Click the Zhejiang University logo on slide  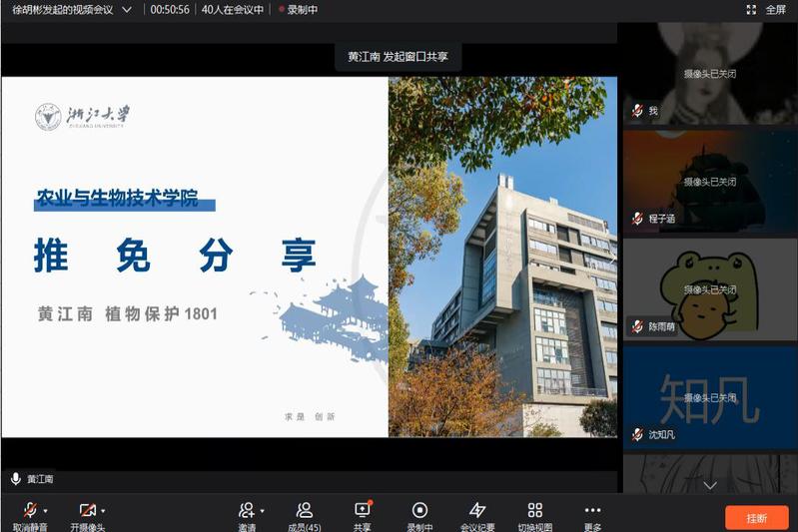pos(83,117)
